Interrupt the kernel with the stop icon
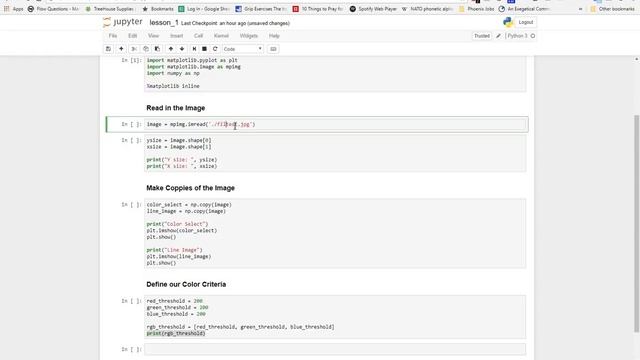 pos(204,49)
